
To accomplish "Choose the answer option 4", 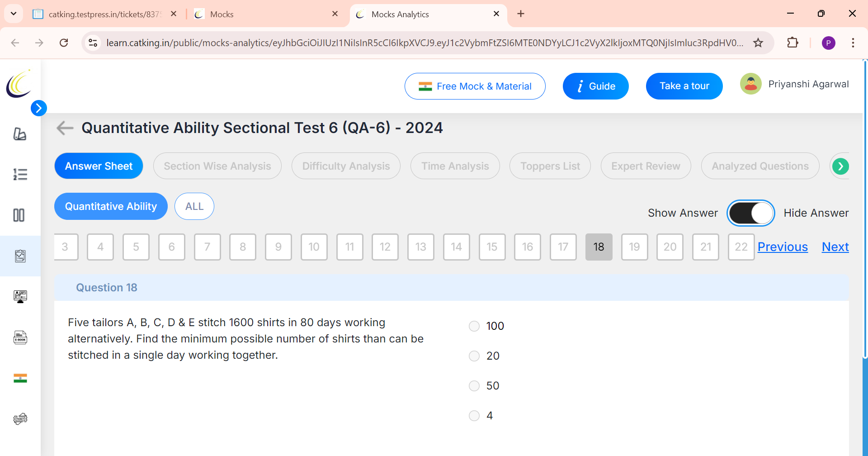I will click(x=474, y=416).
